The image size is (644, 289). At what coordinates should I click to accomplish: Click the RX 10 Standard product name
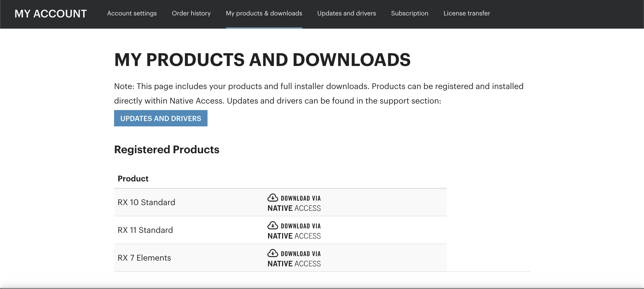pyautogui.click(x=146, y=202)
